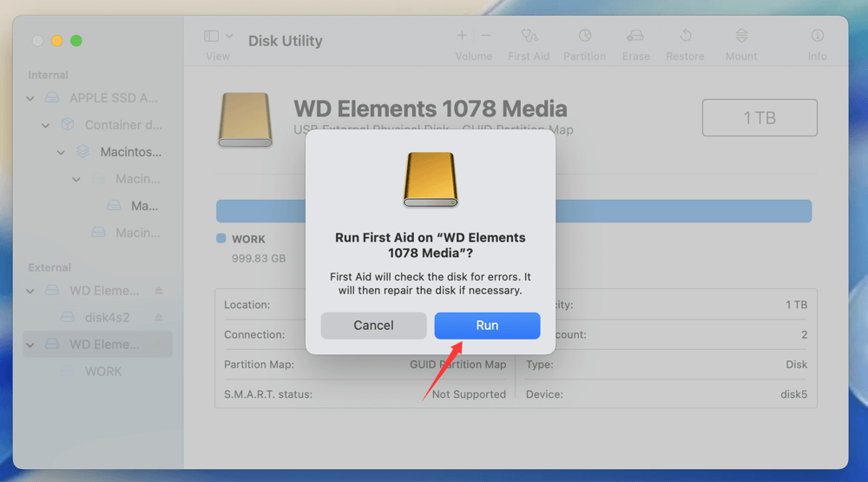
Task: Click the Macintos... layers stack icon
Action: pyautogui.click(x=83, y=151)
